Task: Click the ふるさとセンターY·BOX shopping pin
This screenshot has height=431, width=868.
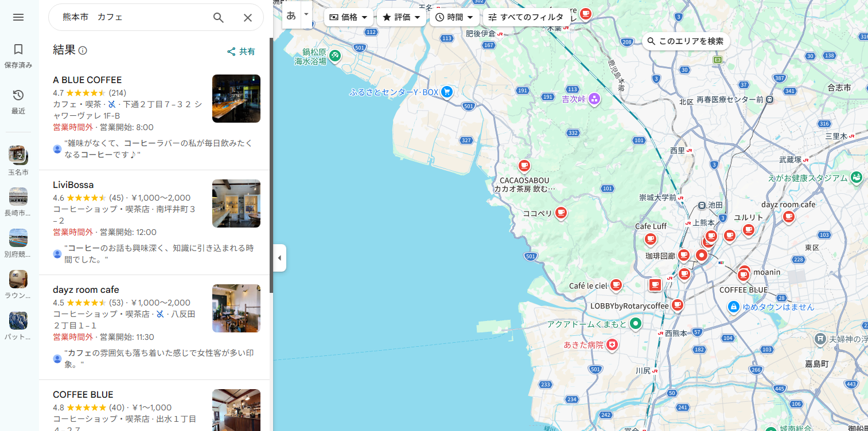Action: point(447,92)
